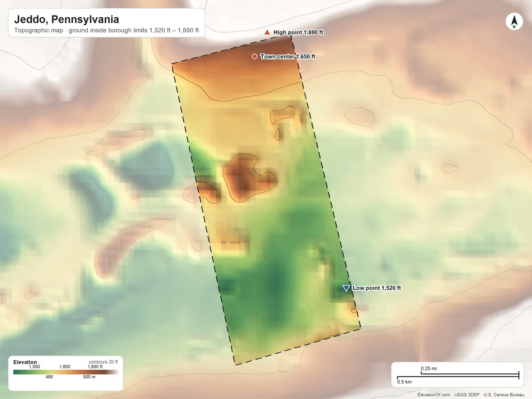Select the 'Town center 1,650 ft' label
Image resolution: width=532 pixels, height=399 pixels.
[x=288, y=56]
